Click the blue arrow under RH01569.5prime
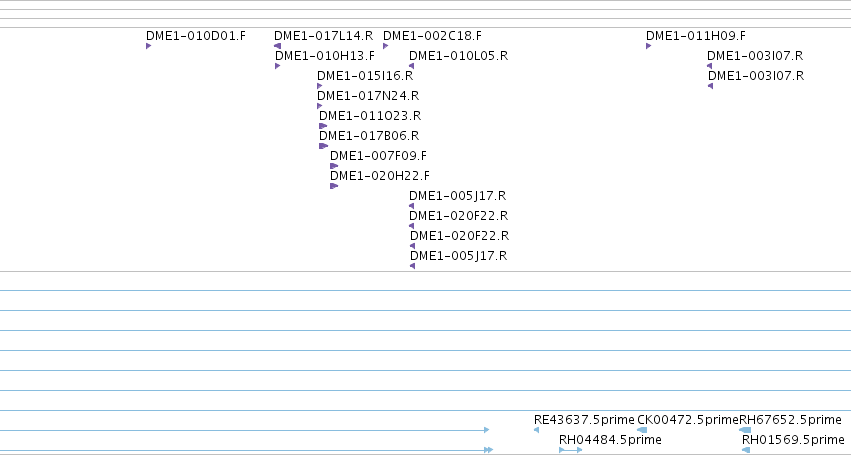851x455 pixels. click(x=746, y=450)
